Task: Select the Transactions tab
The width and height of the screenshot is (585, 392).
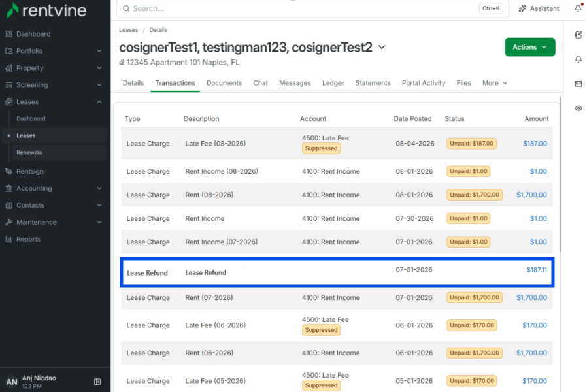Action: (x=175, y=83)
